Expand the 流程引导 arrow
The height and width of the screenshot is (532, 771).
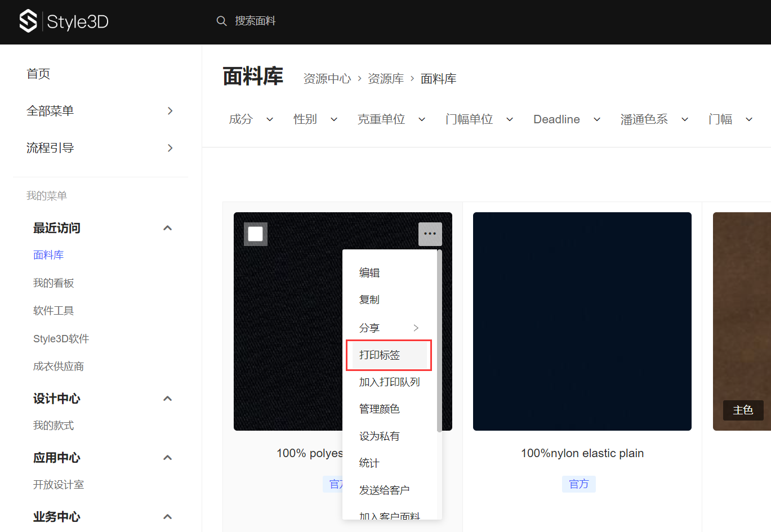pyautogui.click(x=170, y=148)
